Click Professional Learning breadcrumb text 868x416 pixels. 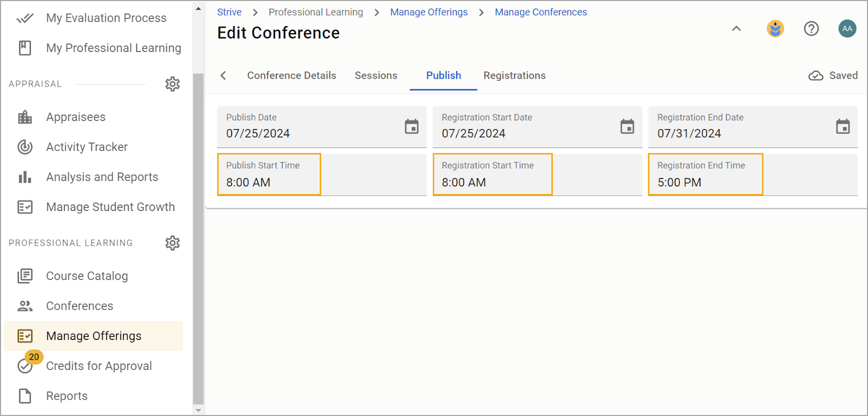[x=316, y=12]
